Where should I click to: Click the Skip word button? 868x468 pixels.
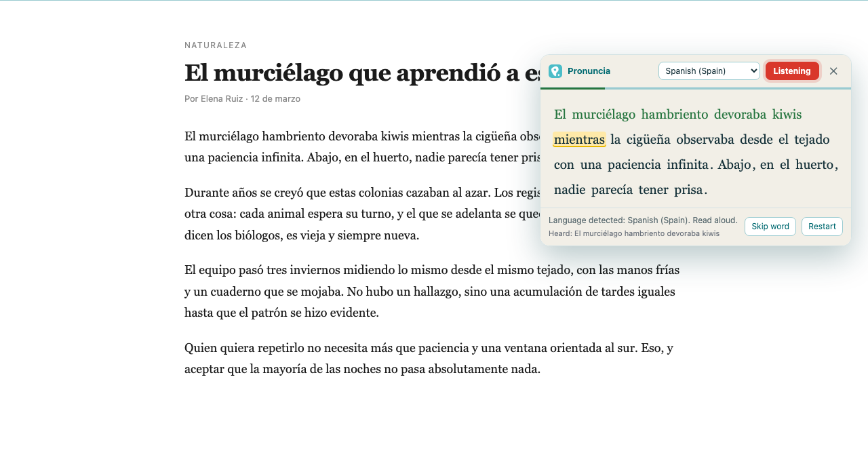[770, 227]
